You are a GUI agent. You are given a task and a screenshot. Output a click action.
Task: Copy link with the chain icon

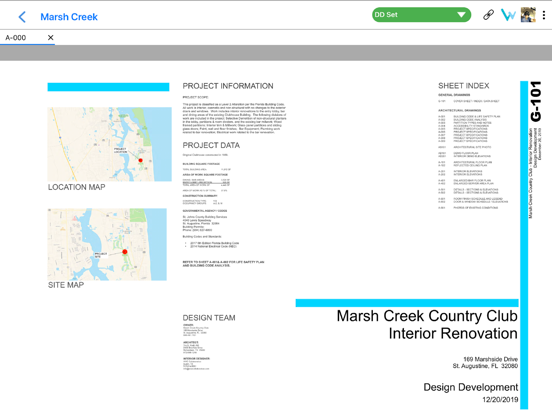click(x=488, y=15)
